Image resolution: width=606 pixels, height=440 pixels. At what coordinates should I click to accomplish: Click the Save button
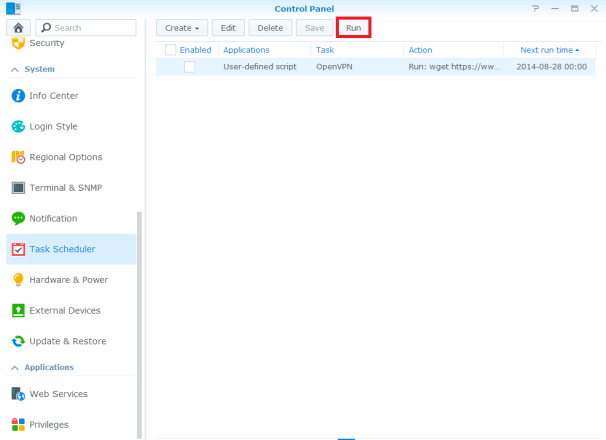[315, 28]
